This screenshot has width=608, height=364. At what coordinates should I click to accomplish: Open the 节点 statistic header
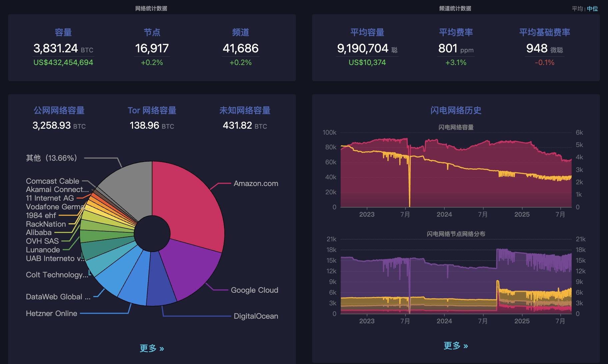point(152,32)
